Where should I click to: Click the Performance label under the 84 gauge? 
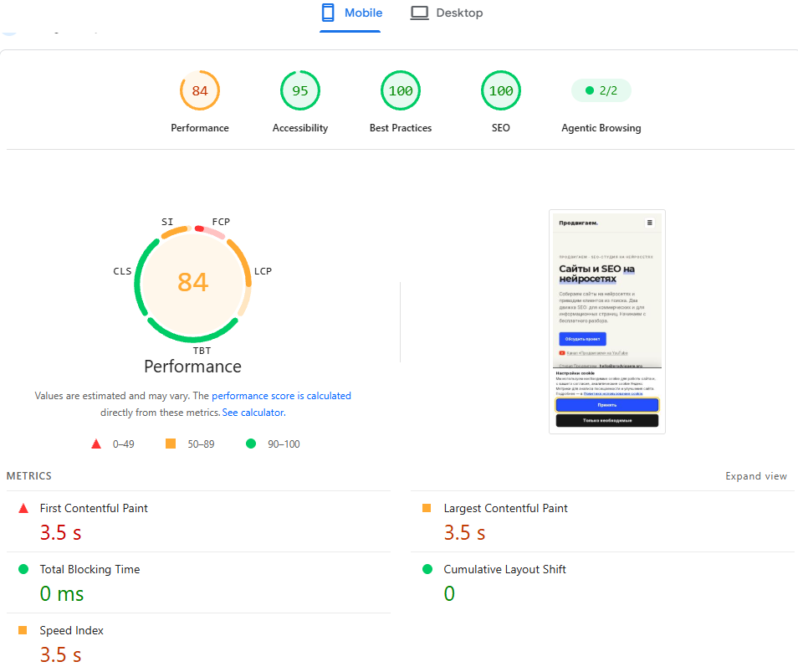pos(199,128)
